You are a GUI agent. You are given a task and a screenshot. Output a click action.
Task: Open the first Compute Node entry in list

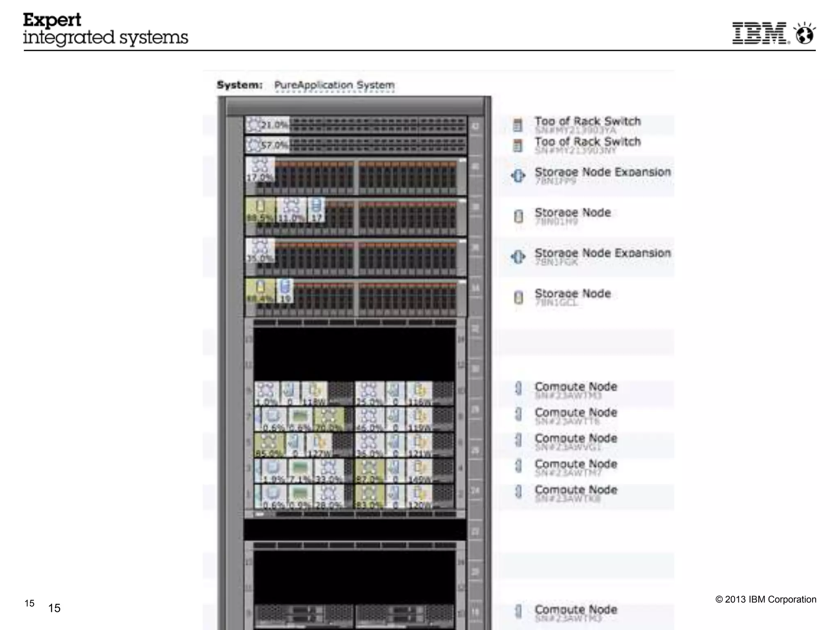(x=575, y=387)
